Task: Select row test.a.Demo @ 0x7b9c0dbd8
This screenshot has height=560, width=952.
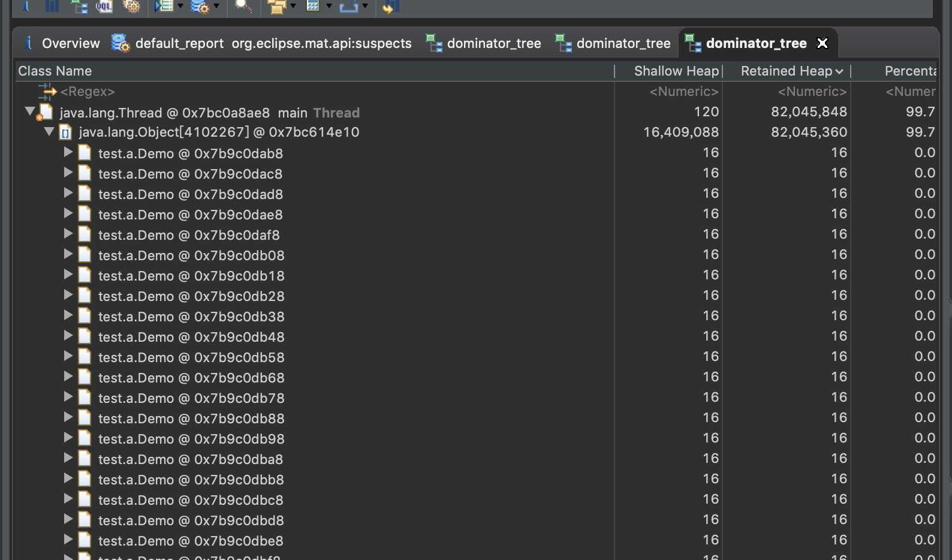Action: (x=475, y=520)
